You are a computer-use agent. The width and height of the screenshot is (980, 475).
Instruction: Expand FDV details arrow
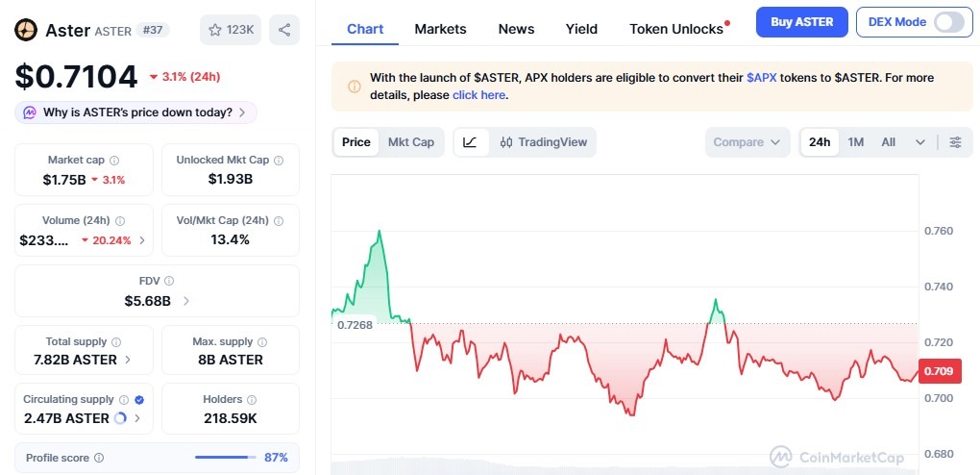point(186,301)
